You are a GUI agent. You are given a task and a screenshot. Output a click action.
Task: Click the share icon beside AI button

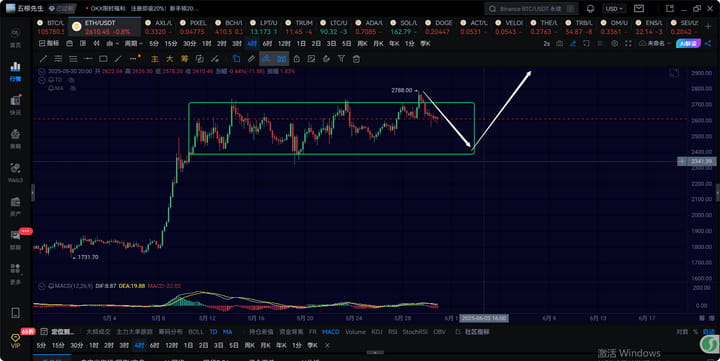708,44
